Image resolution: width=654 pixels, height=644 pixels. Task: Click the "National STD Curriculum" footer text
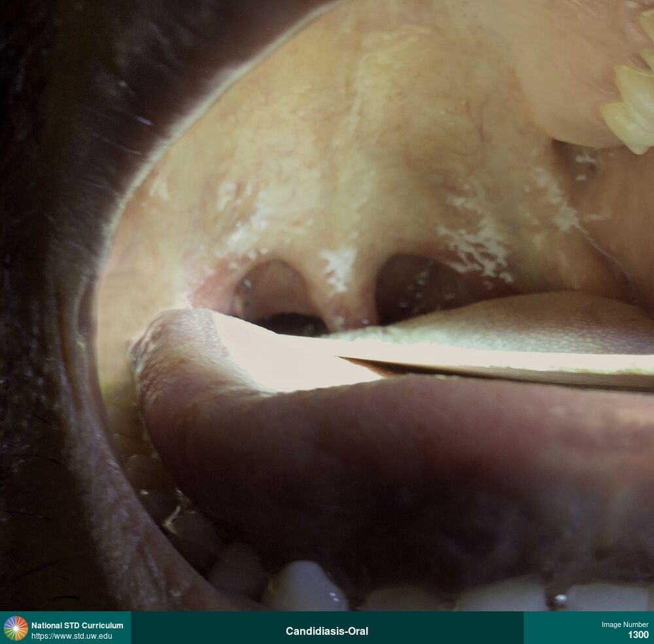pos(77,625)
